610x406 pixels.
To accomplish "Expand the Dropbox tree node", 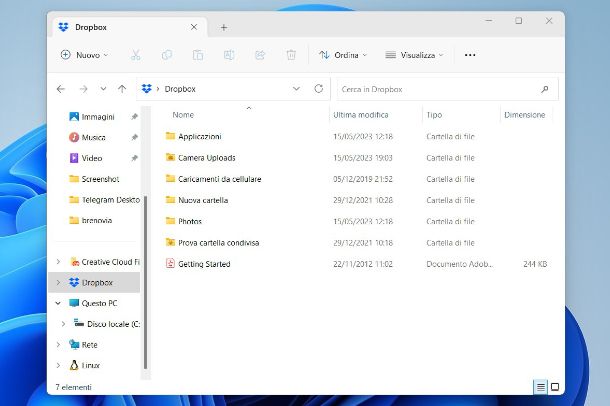I will coord(58,282).
